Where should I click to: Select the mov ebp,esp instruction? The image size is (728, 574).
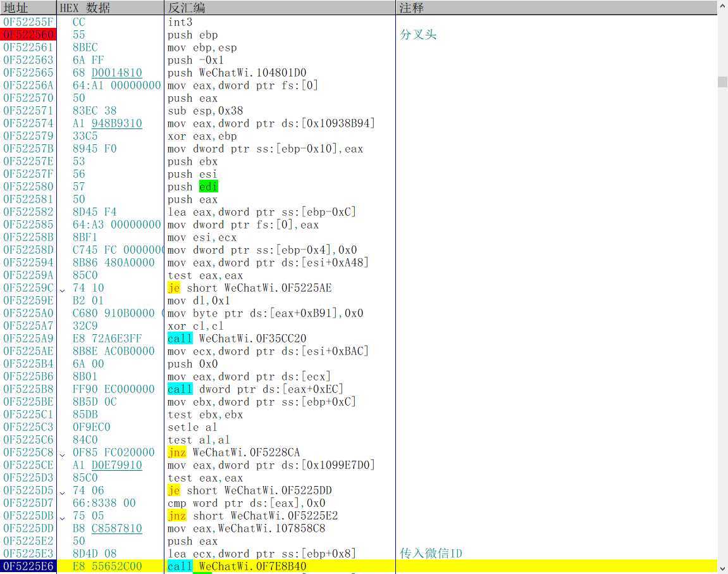click(x=202, y=47)
